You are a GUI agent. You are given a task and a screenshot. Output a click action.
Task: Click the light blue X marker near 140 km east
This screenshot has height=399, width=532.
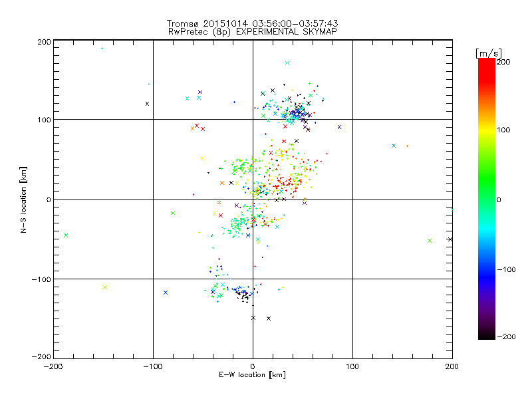pyautogui.click(x=394, y=146)
